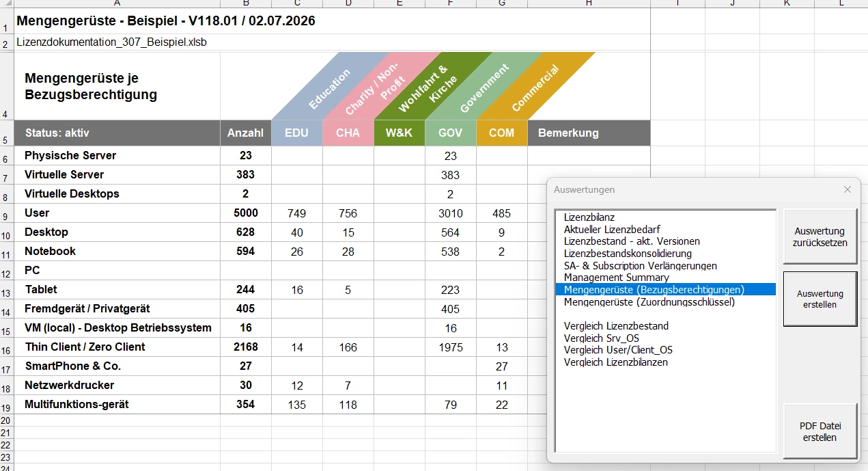Click the Anzahl header cell
Image resolution: width=868 pixels, height=471 pixels.
click(246, 133)
